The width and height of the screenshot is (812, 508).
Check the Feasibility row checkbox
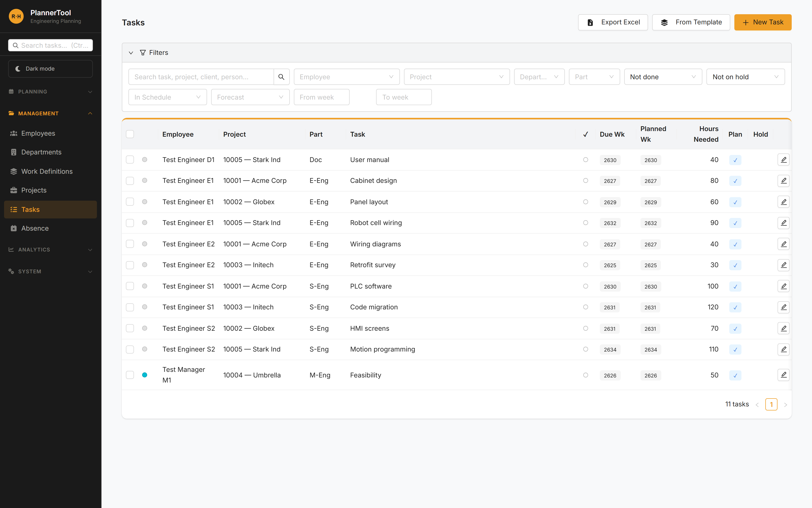(x=130, y=375)
